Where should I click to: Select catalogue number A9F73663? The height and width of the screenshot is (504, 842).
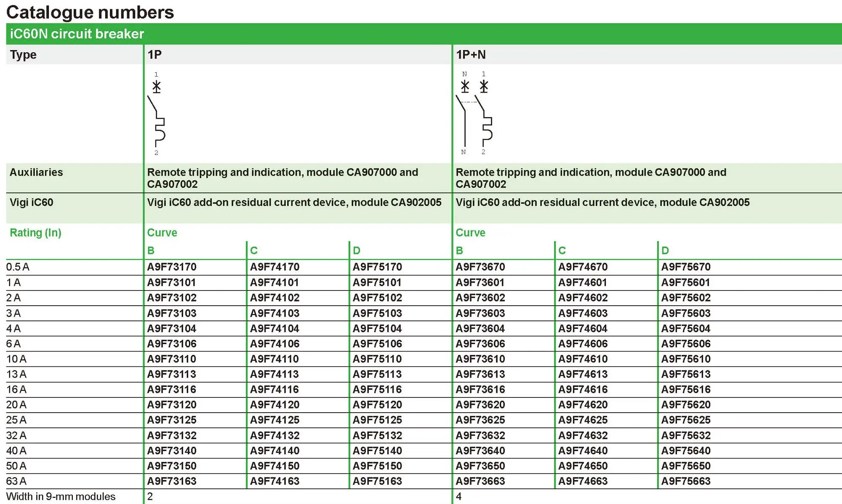[480, 481]
